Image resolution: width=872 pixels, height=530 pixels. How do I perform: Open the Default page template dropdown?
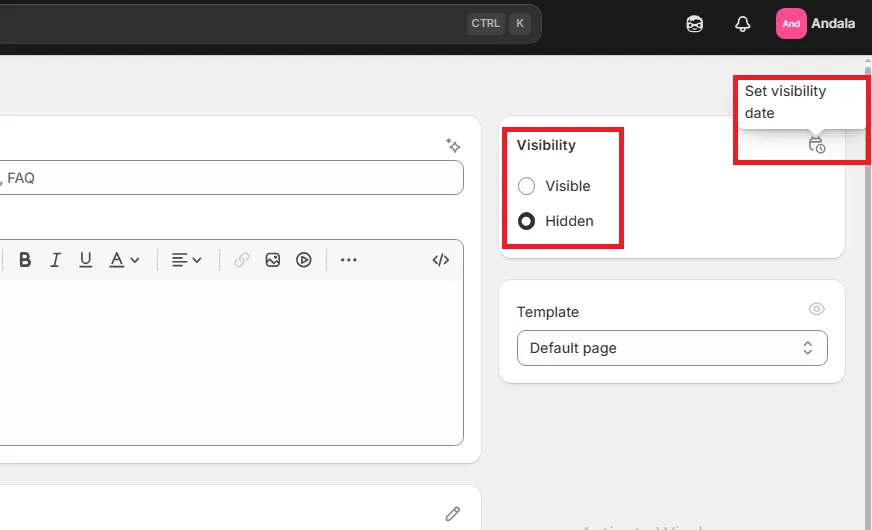672,348
